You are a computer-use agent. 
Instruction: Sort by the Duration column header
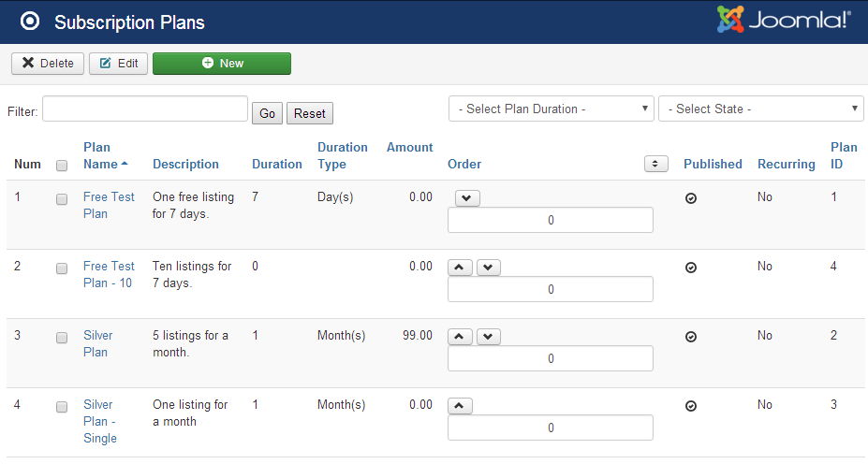[276, 164]
